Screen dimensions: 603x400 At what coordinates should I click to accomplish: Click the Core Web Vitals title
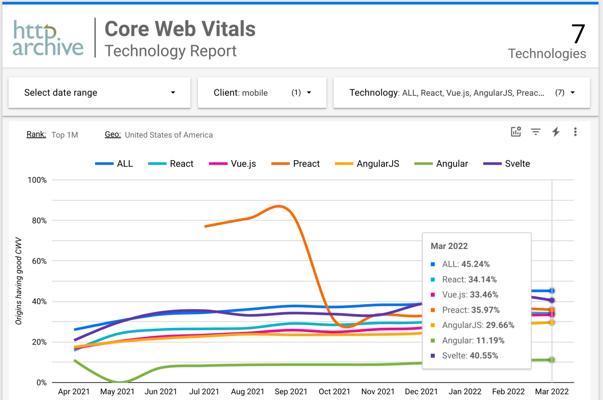[180, 29]
